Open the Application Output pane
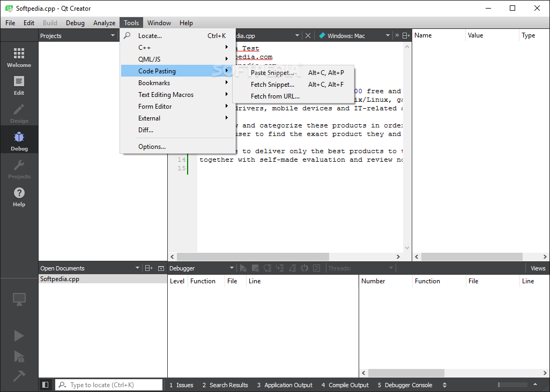The width and height of the screenshot is (550, 392). point(285,385)
